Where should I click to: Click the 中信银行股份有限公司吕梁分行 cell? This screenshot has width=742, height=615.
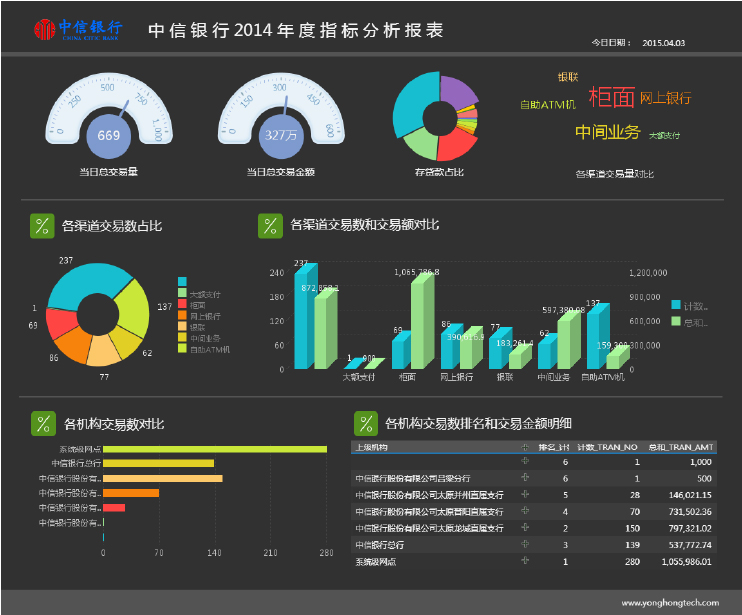tap(413, 478)
